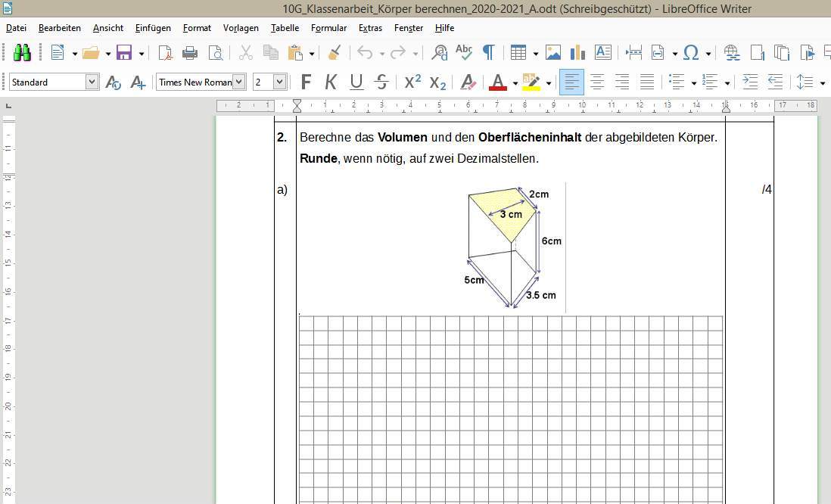Image resolution: width=831 pixels, height=504 pixels.
Task: Expand the open file dropdown arrow
Action: click(108, 54)
